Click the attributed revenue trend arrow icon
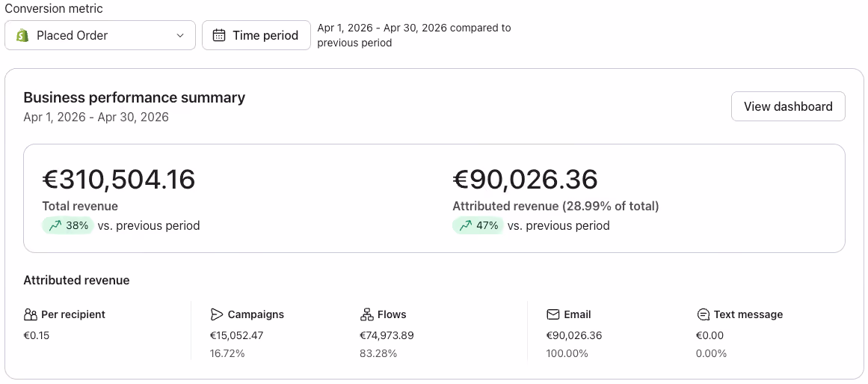 pyautogui.click(x=465, y=225)
